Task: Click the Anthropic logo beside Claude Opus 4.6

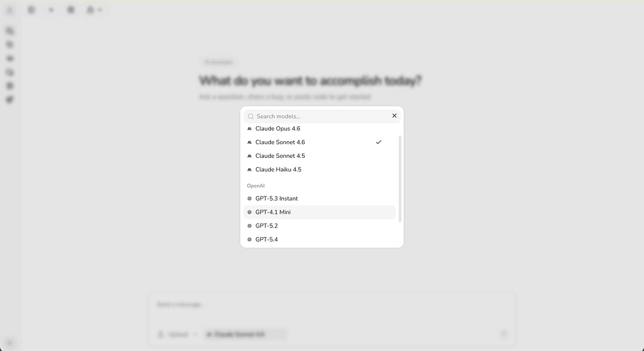Action: click(248, 128)
